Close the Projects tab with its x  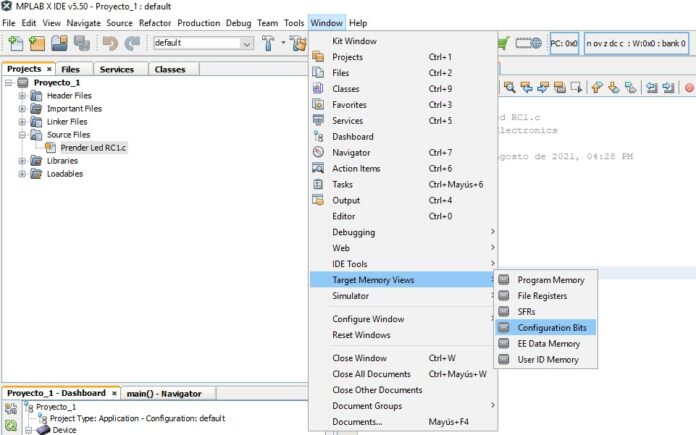(49, 69)
